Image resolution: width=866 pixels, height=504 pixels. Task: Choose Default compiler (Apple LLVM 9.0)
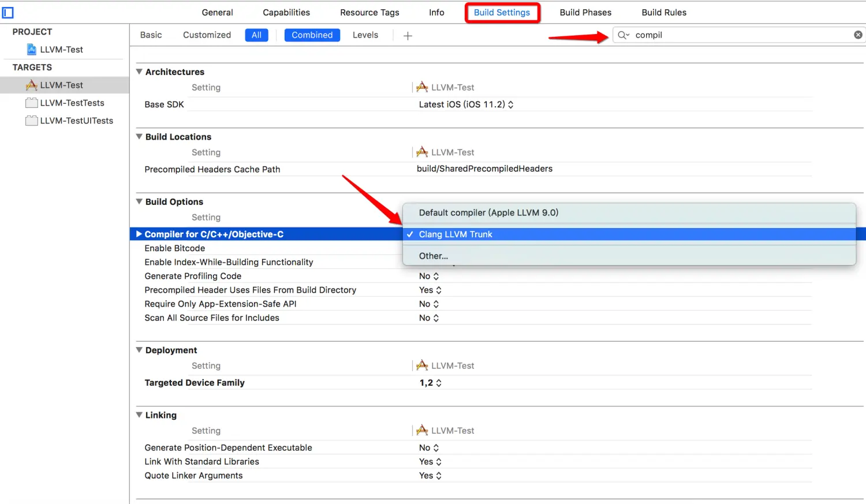point(629,212)
